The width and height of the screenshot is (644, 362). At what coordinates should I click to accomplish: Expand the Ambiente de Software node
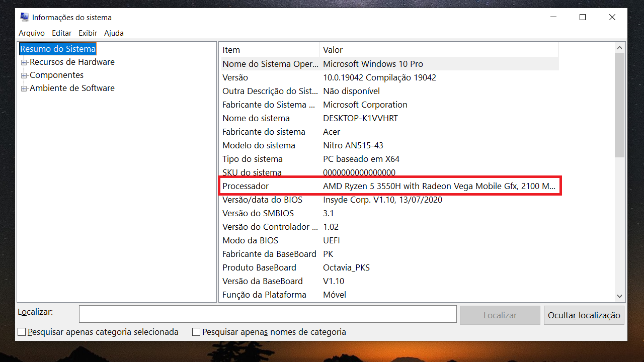click(24, 88)
